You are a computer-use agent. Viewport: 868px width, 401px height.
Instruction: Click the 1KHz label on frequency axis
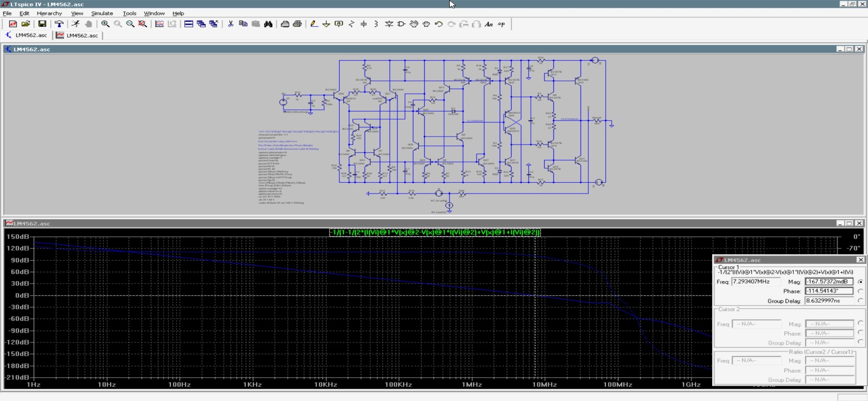pyautogui.click(x=252, y=384)
